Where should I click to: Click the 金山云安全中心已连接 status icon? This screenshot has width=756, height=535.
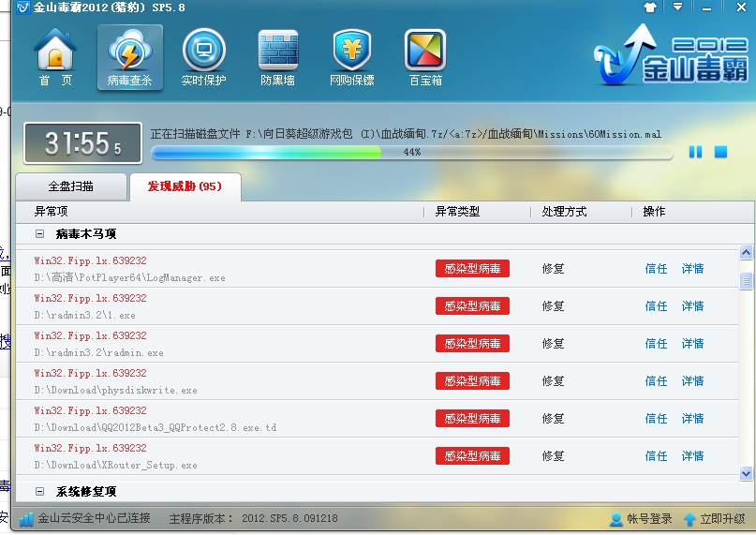pyautogui.click(x=26, y=519)
